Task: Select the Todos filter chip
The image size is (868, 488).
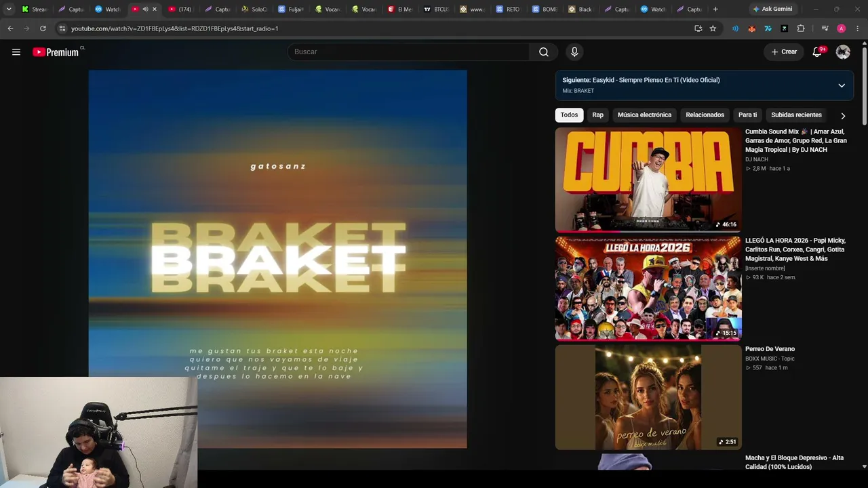Action: [569, 115]
